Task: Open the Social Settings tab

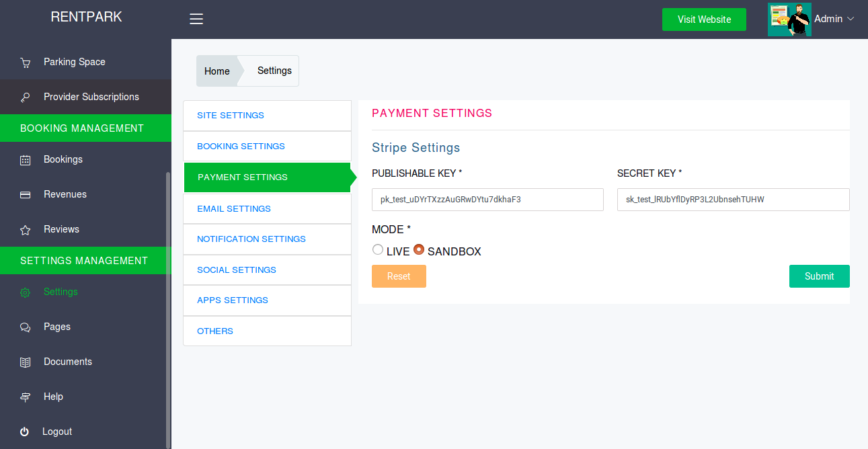Action: tap(267, 270)
